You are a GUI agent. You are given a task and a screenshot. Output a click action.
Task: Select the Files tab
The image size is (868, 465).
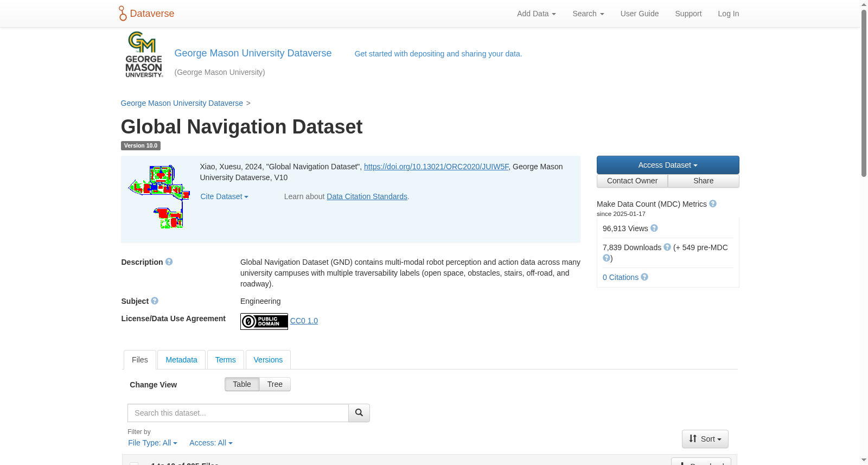140,360
